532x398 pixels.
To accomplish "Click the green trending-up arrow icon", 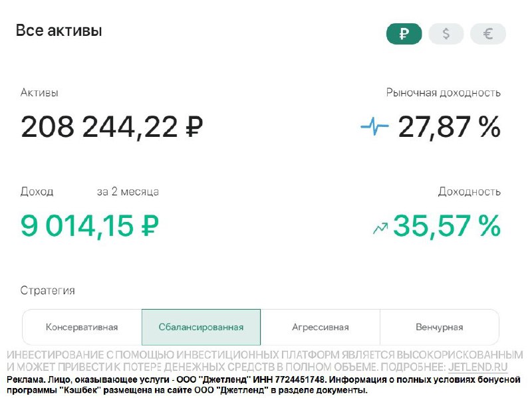I will pyautogui.click(x=380, y=228).
